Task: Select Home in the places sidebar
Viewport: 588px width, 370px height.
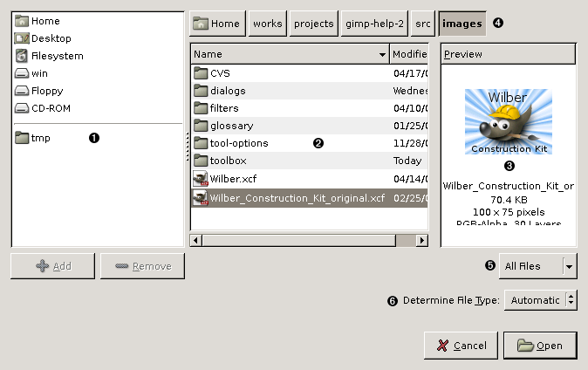Action: 45,21
